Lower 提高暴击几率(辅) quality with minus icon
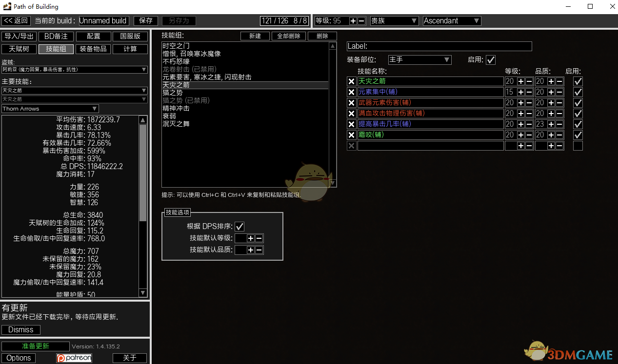 pos(559,124)
